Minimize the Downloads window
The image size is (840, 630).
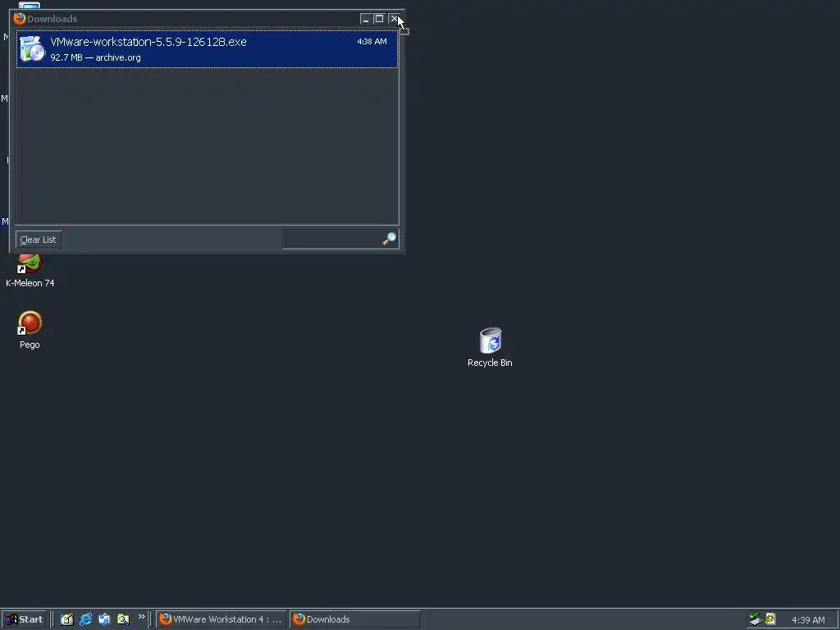366,19
